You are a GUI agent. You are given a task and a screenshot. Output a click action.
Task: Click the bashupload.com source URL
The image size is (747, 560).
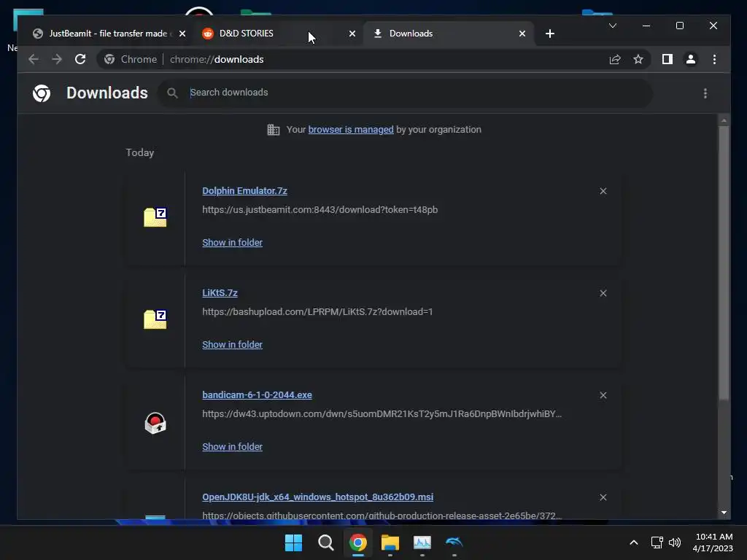coord(317,312)
